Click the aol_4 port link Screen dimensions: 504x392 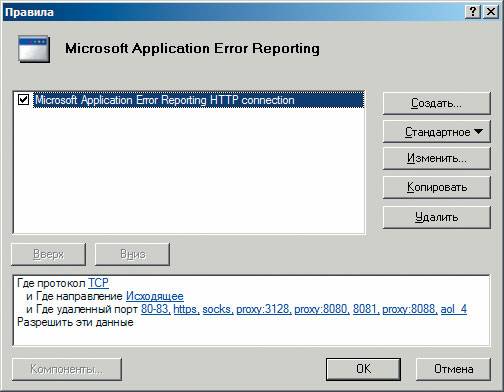[454, 309]
